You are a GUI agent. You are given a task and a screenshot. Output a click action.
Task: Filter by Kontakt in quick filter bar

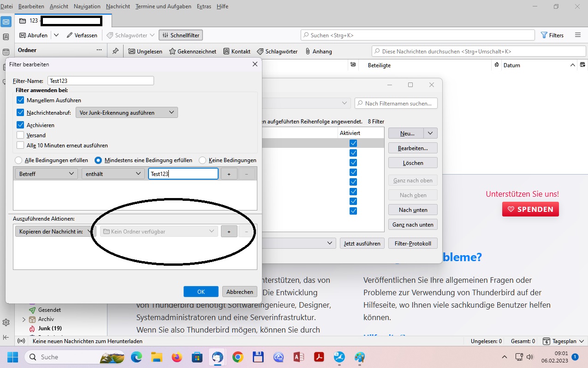[x=237, y=51]
